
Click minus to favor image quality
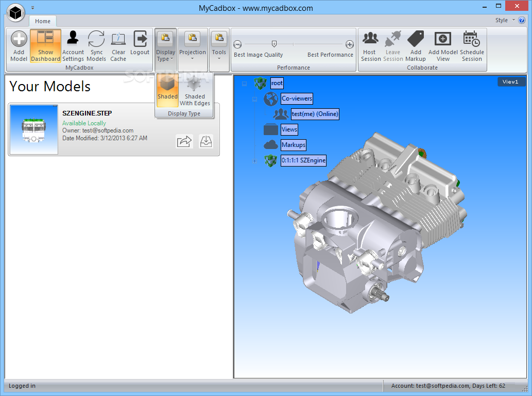[x=237, y=44]
